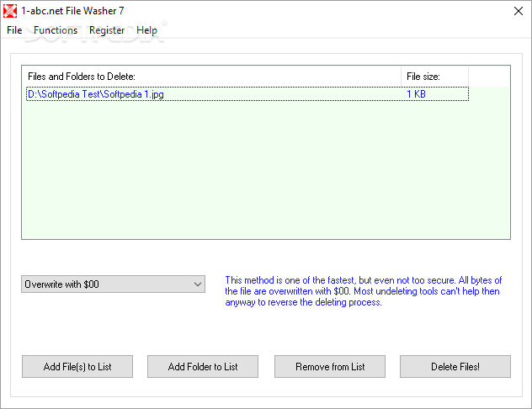Open the Functions menu
This screenshot has height=409, width=532.
56,30
